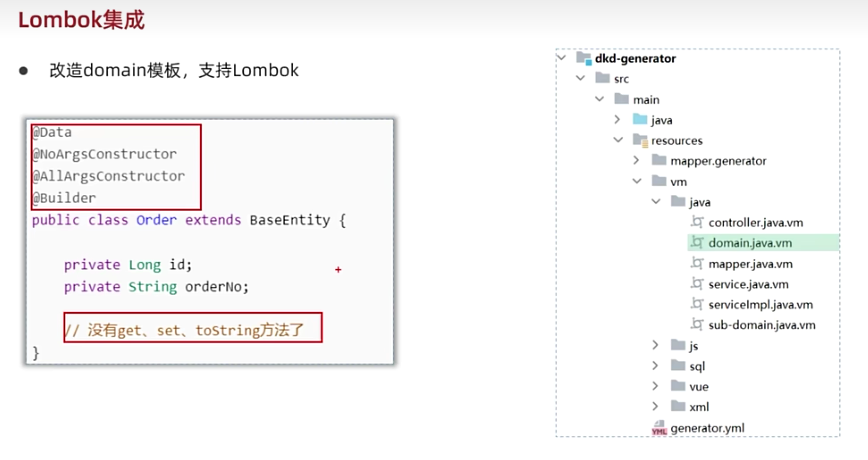Collapse the java folder chevron under vm
The image size is (868, 460).
(x=656, y=201)
